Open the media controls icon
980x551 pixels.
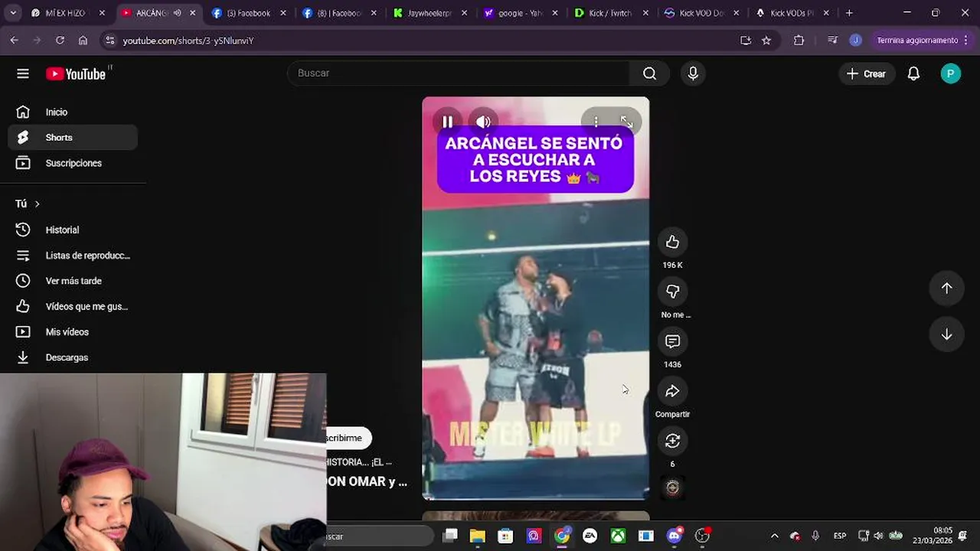[832, 41]
